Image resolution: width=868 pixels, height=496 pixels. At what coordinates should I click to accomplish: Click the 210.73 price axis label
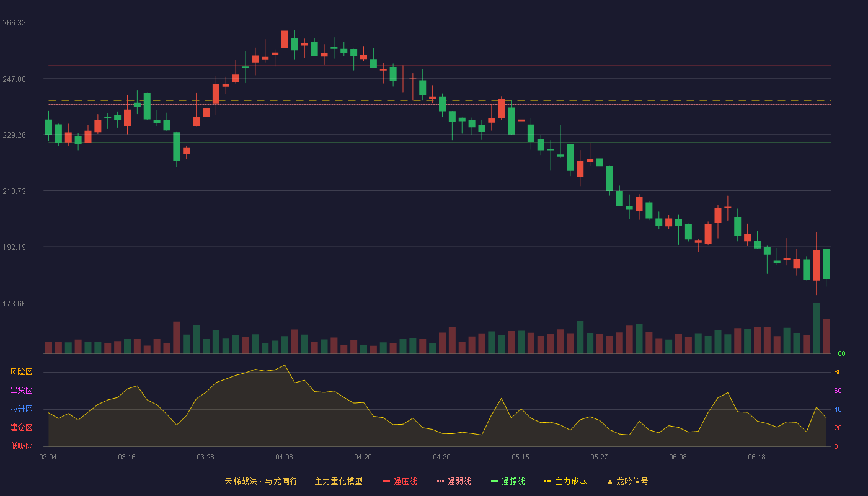(x=14, y=191)
